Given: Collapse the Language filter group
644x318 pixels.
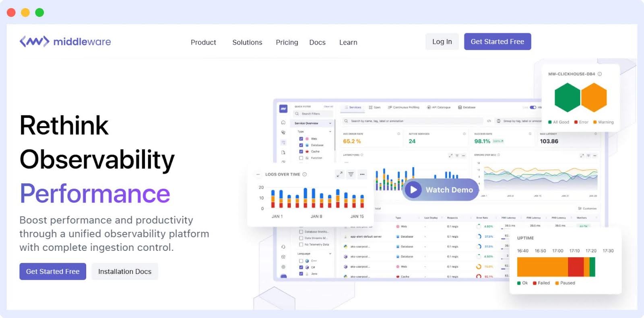Looking at the screenshot, I should tap(330, 254).
